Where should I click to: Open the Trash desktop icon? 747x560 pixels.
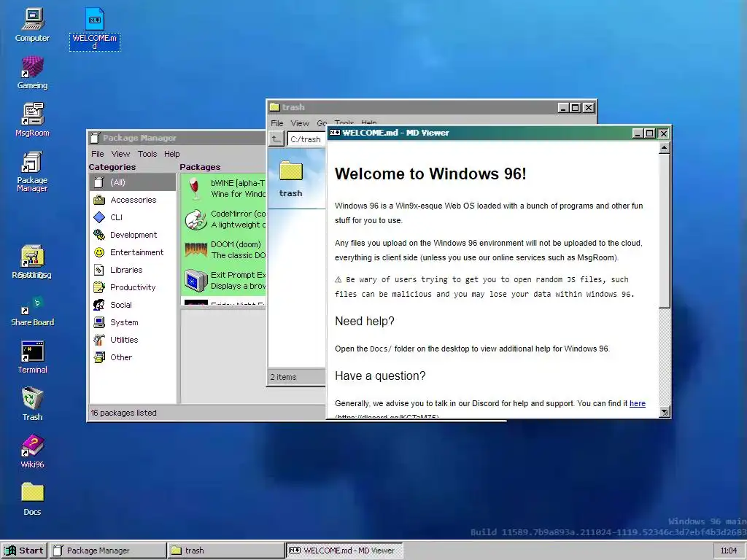32,404
